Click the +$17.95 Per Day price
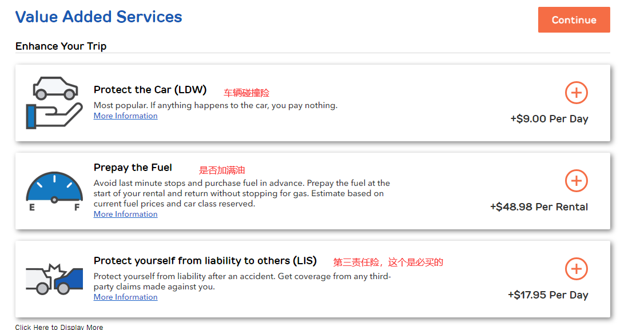This screenshot has height=330, width=644. pos(548,295)
